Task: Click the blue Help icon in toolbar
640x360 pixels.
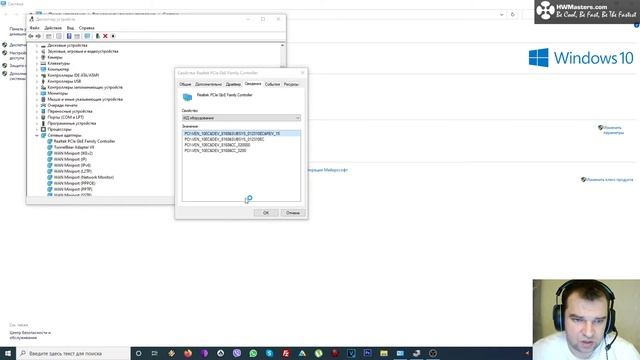Action: pyautogui.click(x=69, y=36)
